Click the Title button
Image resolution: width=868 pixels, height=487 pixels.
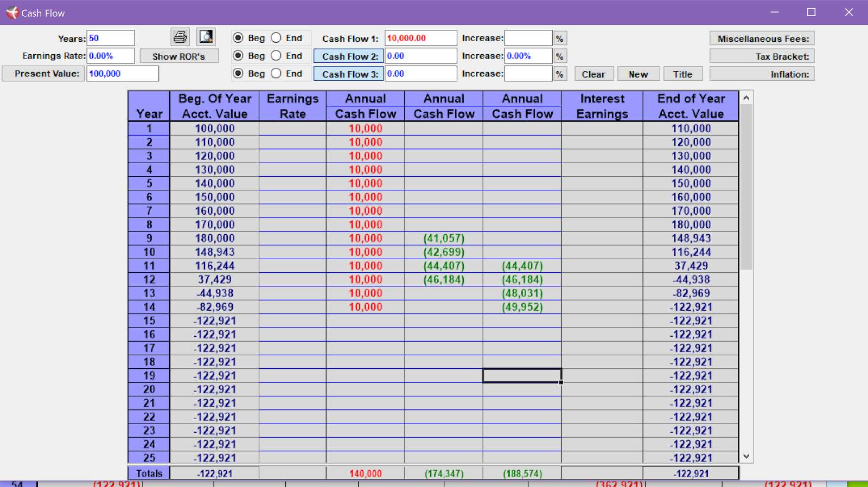click(682, 74)
